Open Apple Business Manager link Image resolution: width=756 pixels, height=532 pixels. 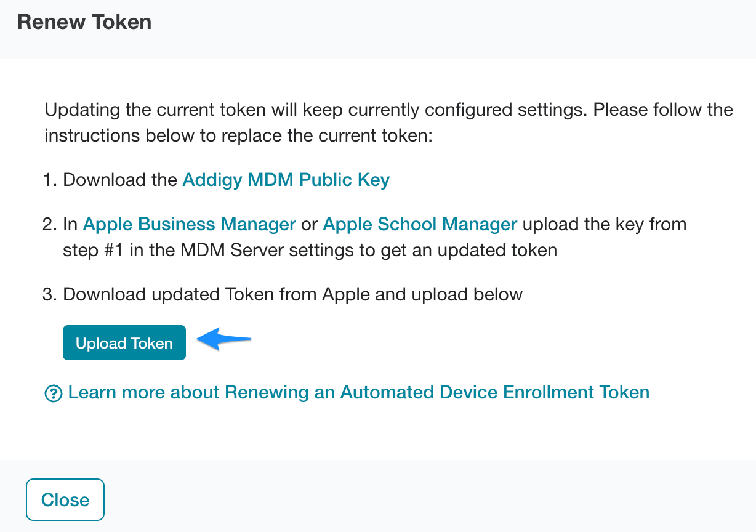pyautogui.click(x=190, y=224)
